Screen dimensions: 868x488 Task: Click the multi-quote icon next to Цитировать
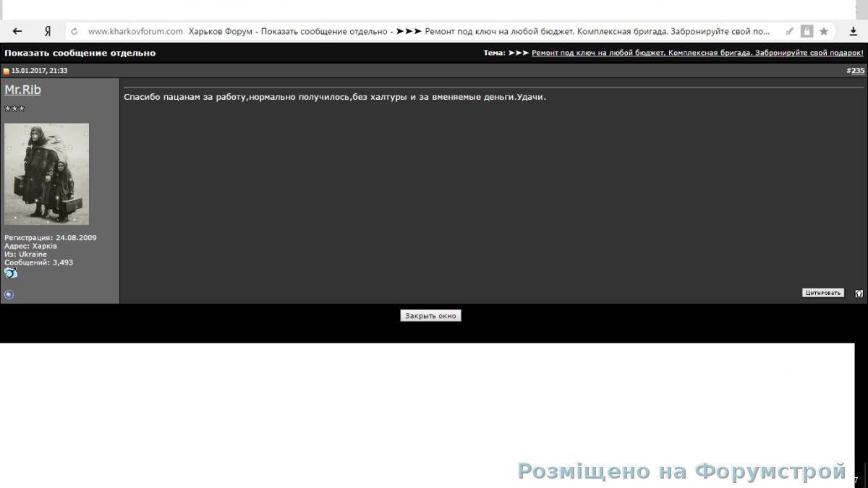click(859, 294)
